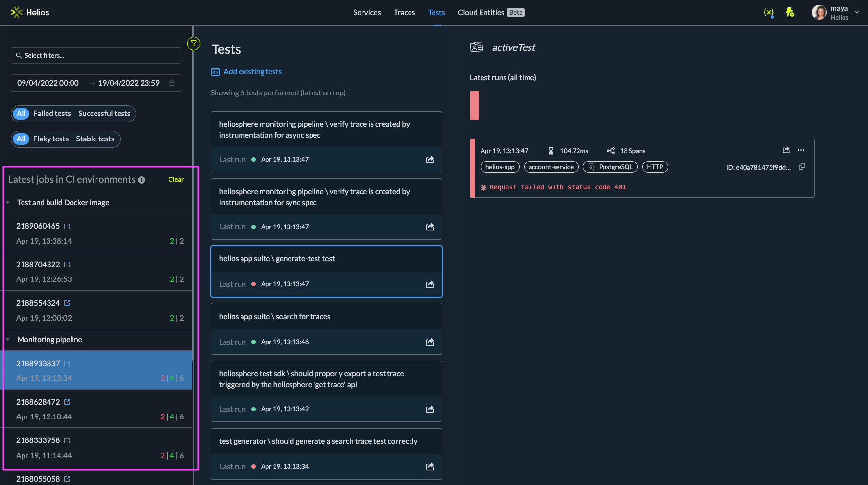Screen dimensions: 868x485
Task: Open external link for job 2189060465
Action: coord(67,226)
